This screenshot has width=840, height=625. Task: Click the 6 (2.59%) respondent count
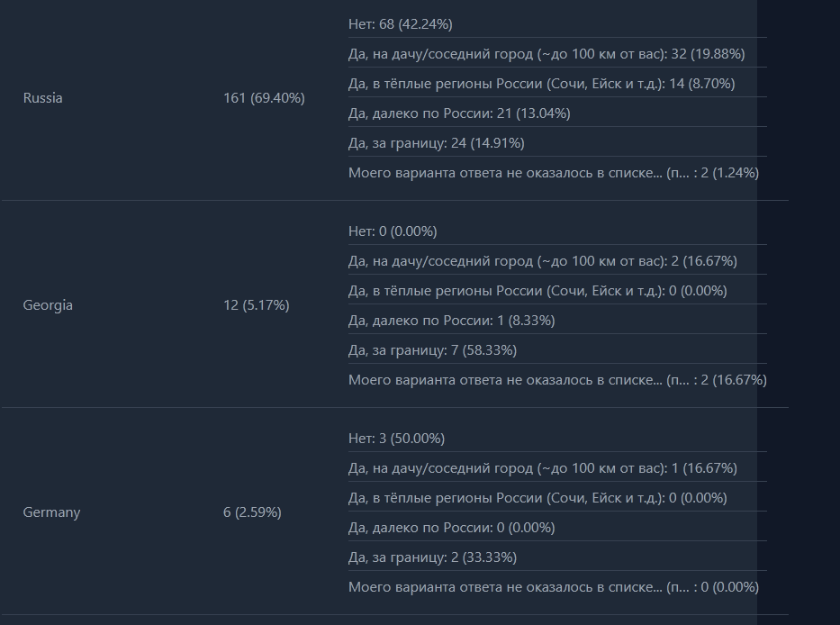[x=252, y=512]
